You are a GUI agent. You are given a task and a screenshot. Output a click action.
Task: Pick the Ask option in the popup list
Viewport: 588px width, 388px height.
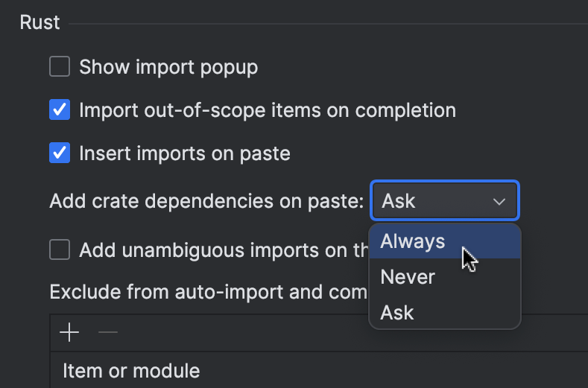397,313
